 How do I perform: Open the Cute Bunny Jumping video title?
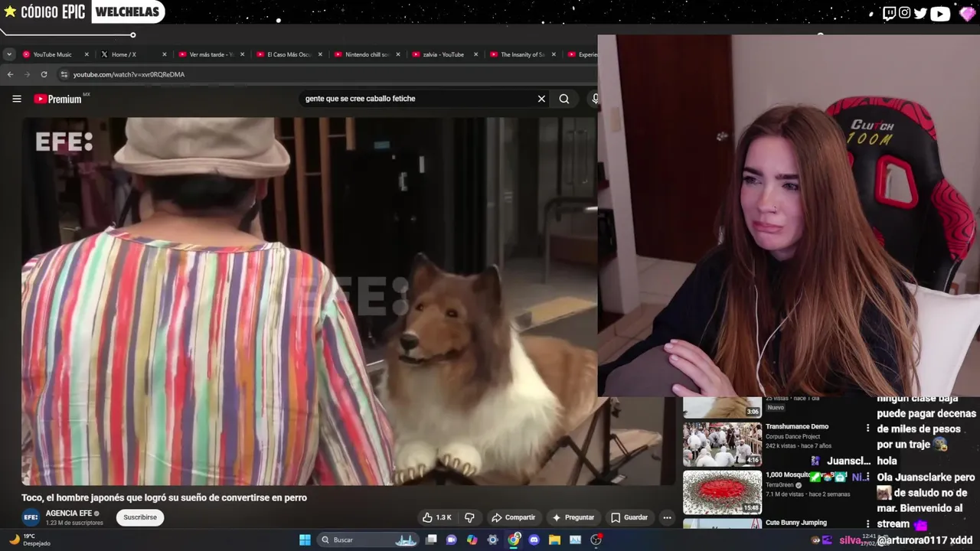(x=796, y=523)
